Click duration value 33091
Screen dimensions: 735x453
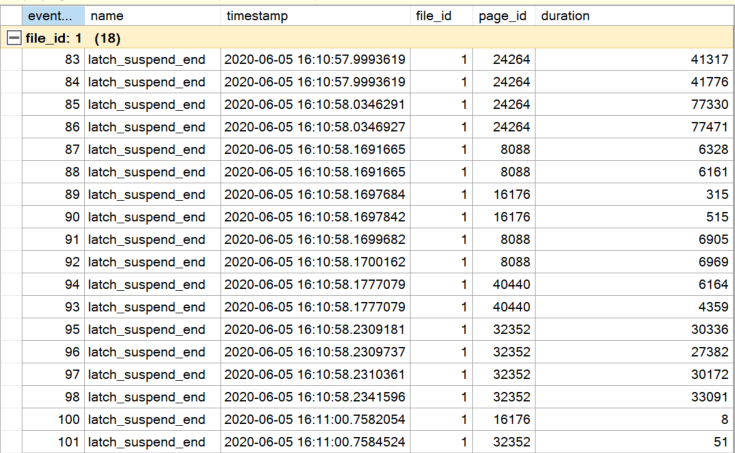point(710,397)
